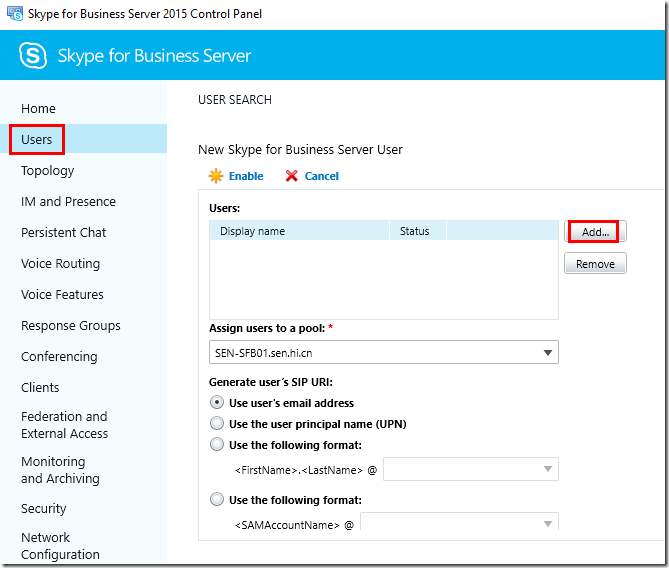This screenshot has width=669, height=568.
Task: Go to Home in the sidebar
Action: click(38, 108)
